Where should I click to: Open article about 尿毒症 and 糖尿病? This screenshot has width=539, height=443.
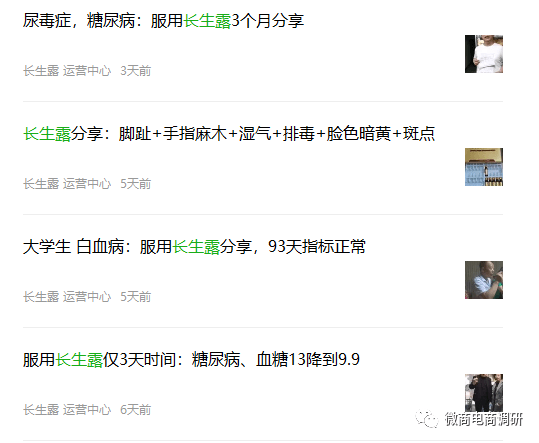[163, 21]
